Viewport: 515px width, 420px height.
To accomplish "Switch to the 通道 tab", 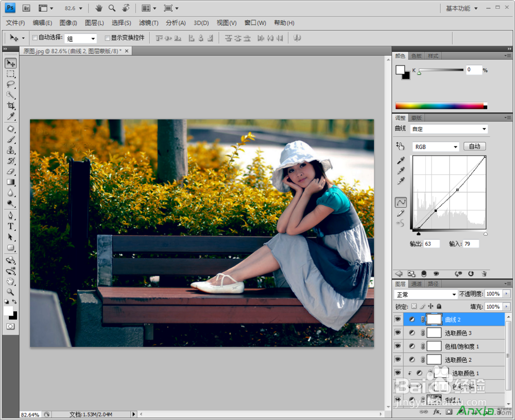I will [x=417, y=283].
